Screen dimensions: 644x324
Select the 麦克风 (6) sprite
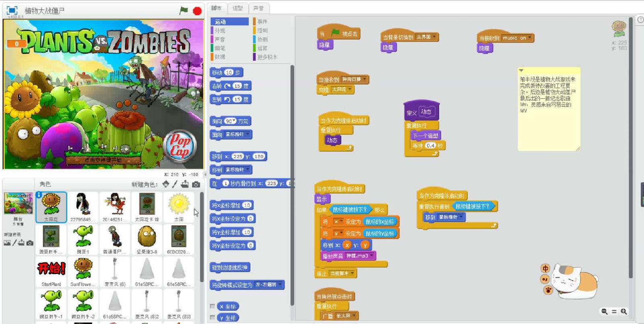click(115, 272)
